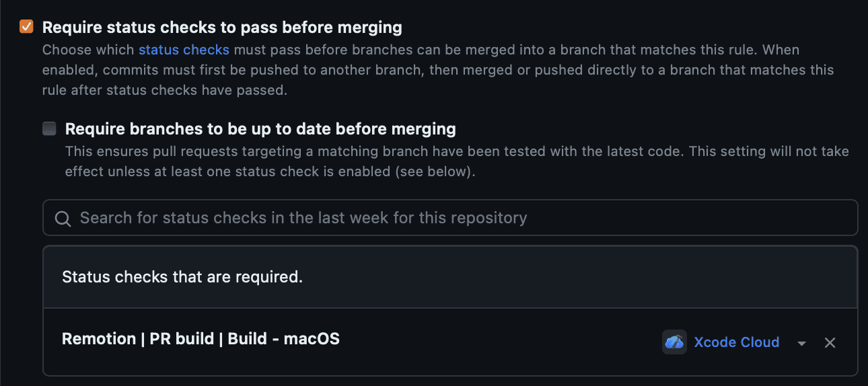The image size is (868, 386).
Task: Click the magnifying glass search icon
Action: 63,219
